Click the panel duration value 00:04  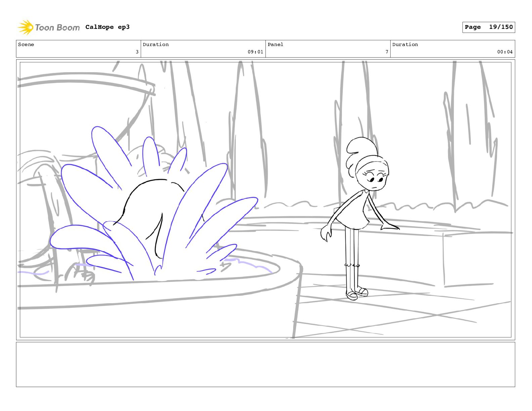(505, 52)
